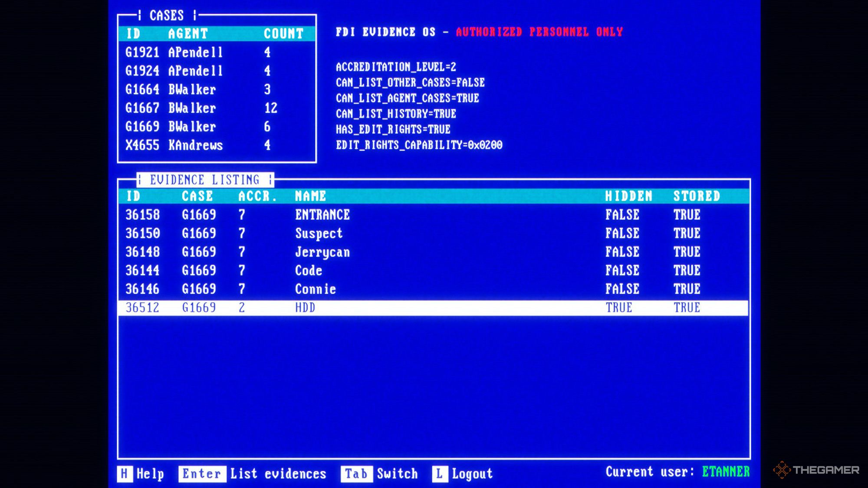Viewport: 868px width, 488px height.
Task: Press H for Help menu
Action: (125, 474)
